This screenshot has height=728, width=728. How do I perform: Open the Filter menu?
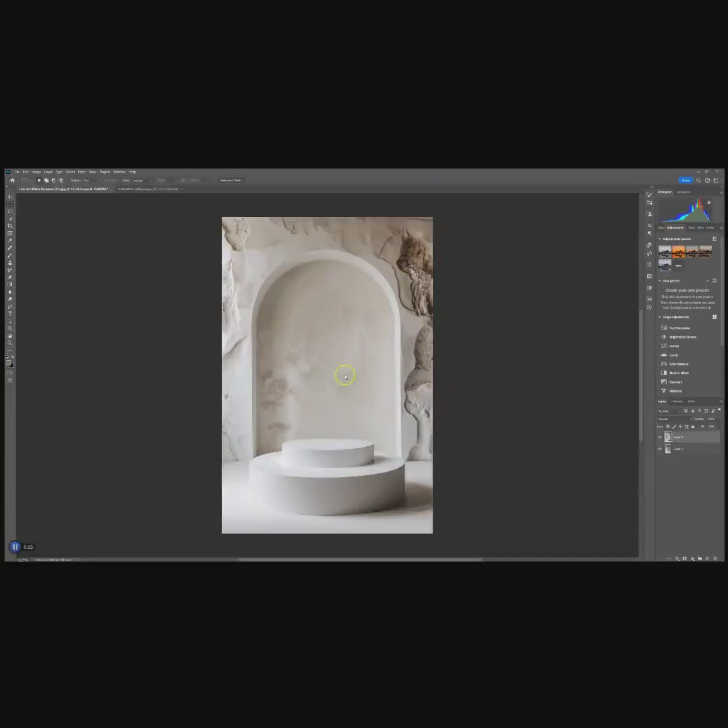[82, 171]
